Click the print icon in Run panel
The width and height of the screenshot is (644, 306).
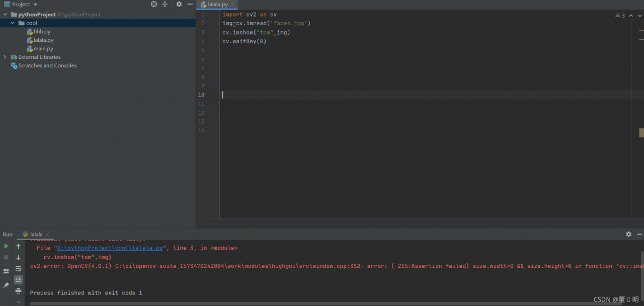(19, 291)
